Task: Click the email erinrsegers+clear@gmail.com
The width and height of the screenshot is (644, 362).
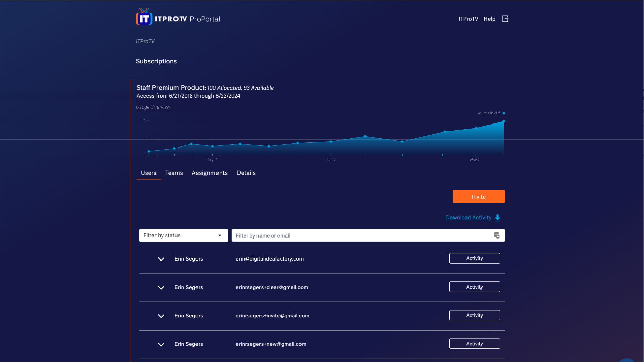Action: [x=272, y=287]
